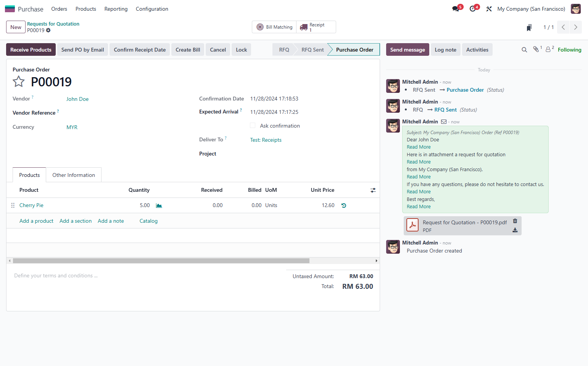Open the debug tools wrench icon
588x366 pixels.
(x=489, y=9)
